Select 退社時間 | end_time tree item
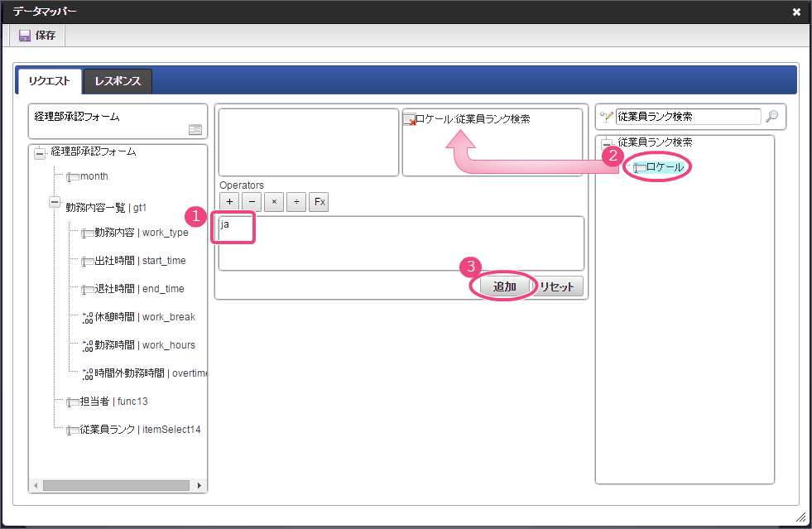 pos(139,289)
